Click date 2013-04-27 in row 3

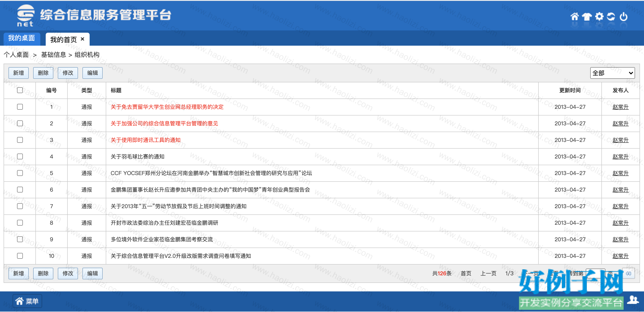[570, 140]
